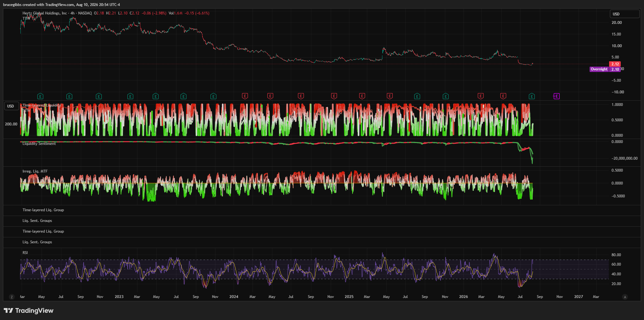Click the −20,000,000.00 sentiment scale label
This screenshot has width=644, height=320.
click(625, 158)
